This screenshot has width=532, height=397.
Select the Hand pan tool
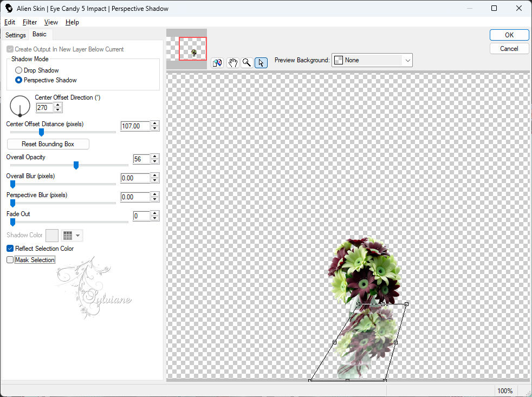tap(232, 63)
